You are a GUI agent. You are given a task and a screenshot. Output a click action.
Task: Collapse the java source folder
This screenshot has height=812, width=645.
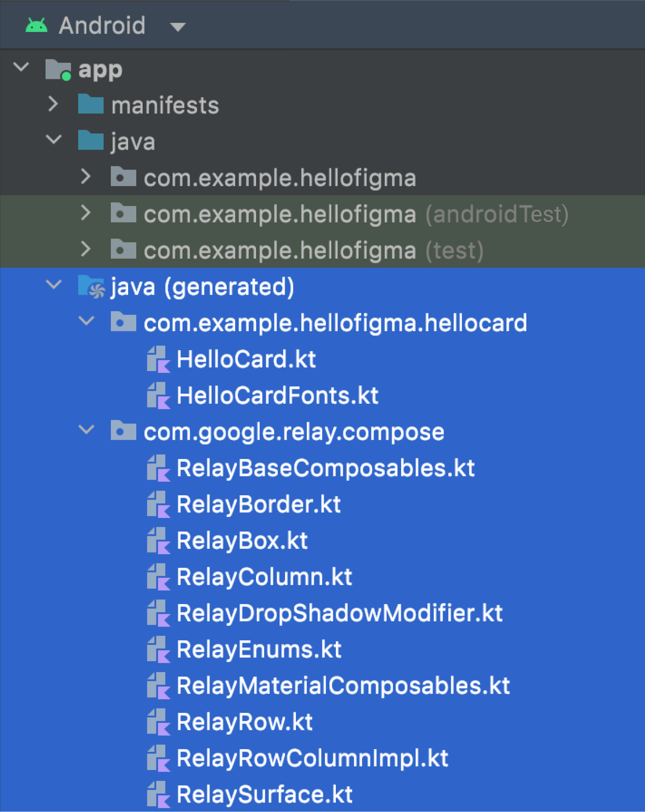click(x=54, y=139)
